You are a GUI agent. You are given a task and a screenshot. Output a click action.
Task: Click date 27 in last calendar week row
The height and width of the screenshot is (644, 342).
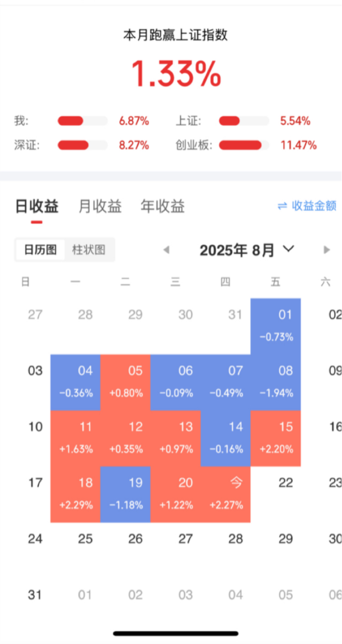point(185,539)
